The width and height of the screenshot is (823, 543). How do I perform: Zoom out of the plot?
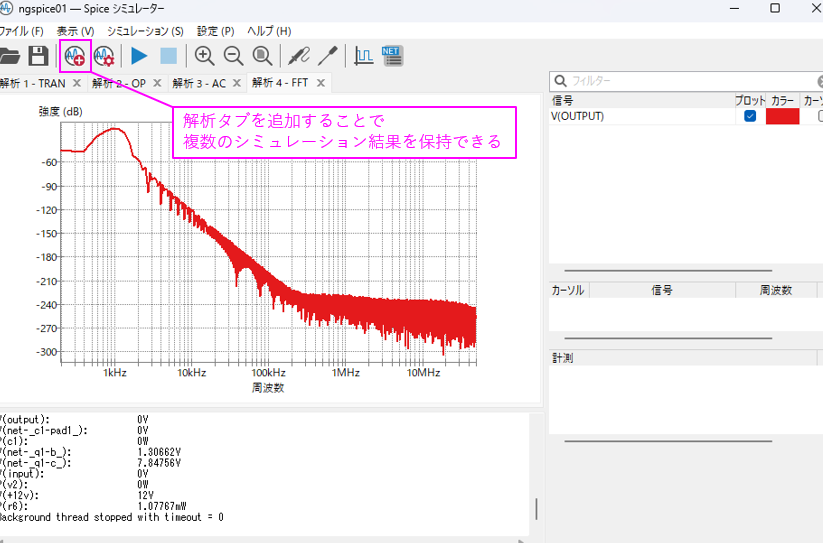(x=233, y=56)
